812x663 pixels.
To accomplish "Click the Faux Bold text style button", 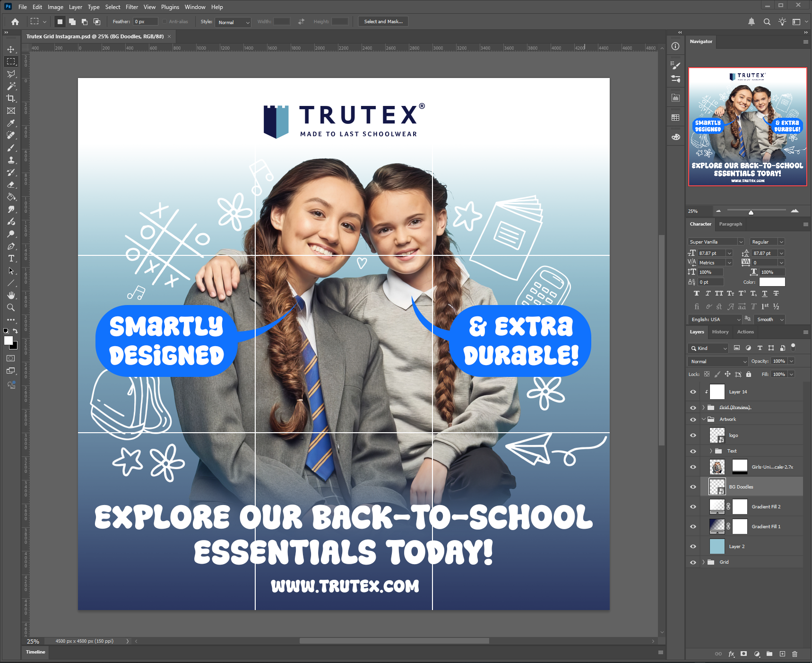I will [696, 294].
